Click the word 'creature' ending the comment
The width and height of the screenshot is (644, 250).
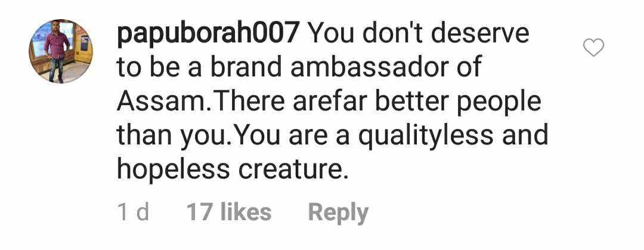point(290,171)
